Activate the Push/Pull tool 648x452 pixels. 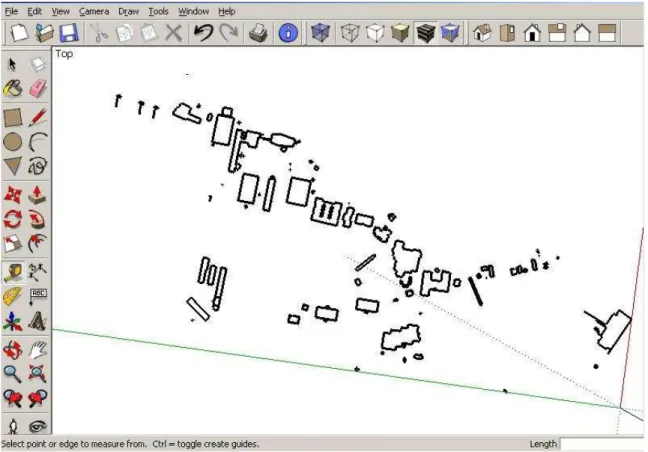pos(38,195)
